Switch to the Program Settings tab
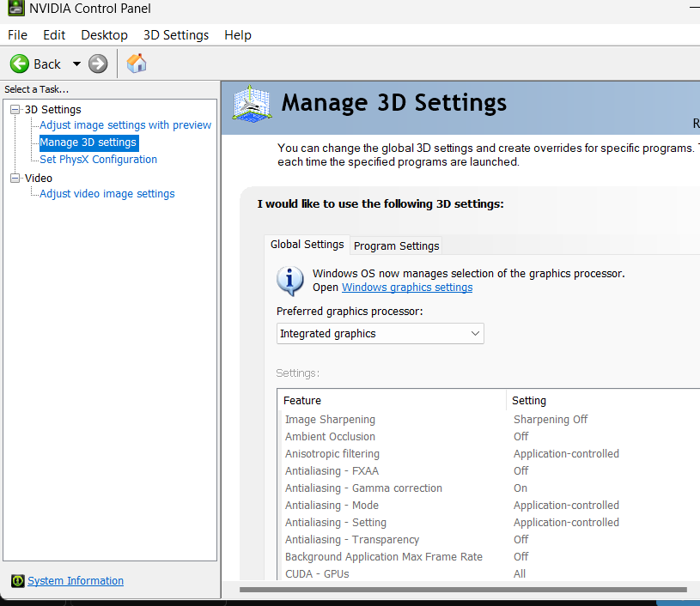 point(397,245)
